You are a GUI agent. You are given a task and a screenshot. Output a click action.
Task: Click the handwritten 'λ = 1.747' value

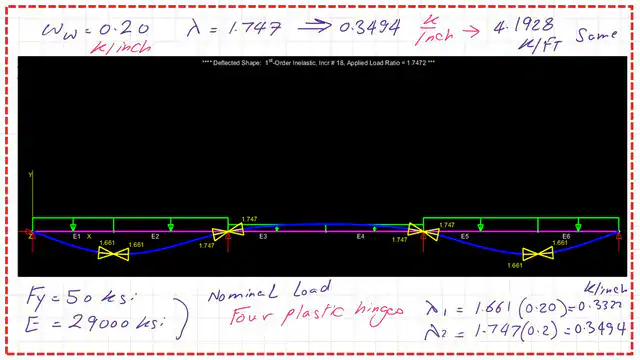(234, 29)
